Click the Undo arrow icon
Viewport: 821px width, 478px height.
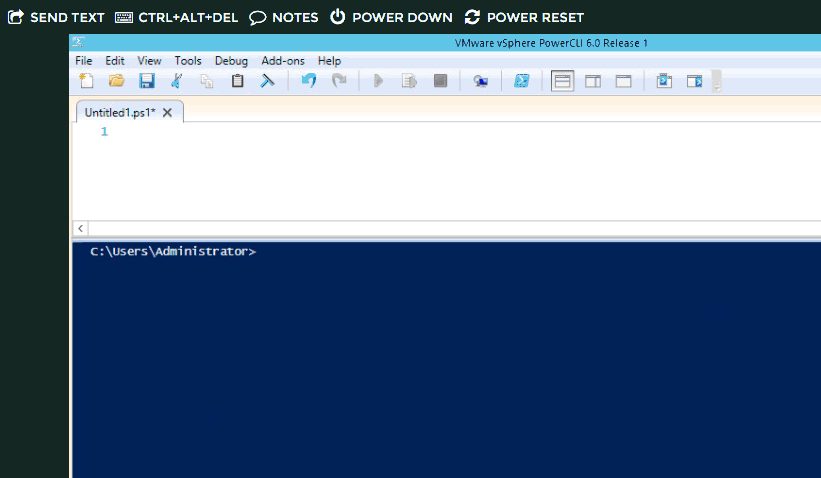pos(308,81)
